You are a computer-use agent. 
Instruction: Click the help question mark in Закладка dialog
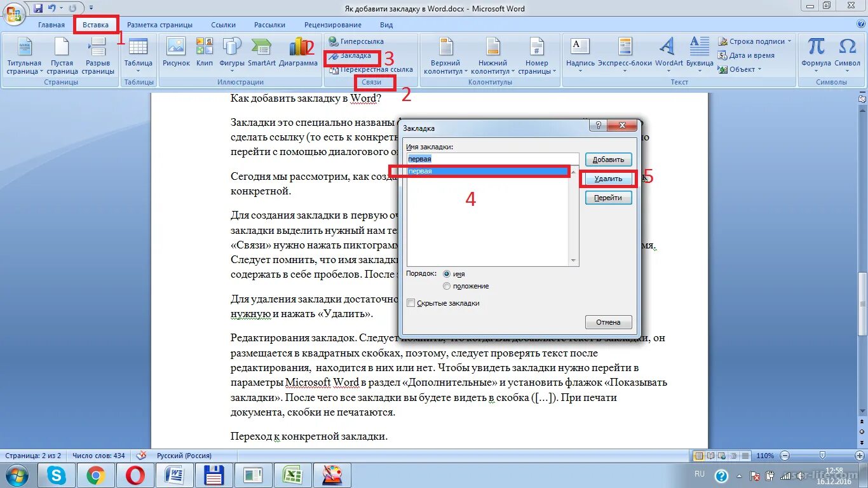(599, 126)
